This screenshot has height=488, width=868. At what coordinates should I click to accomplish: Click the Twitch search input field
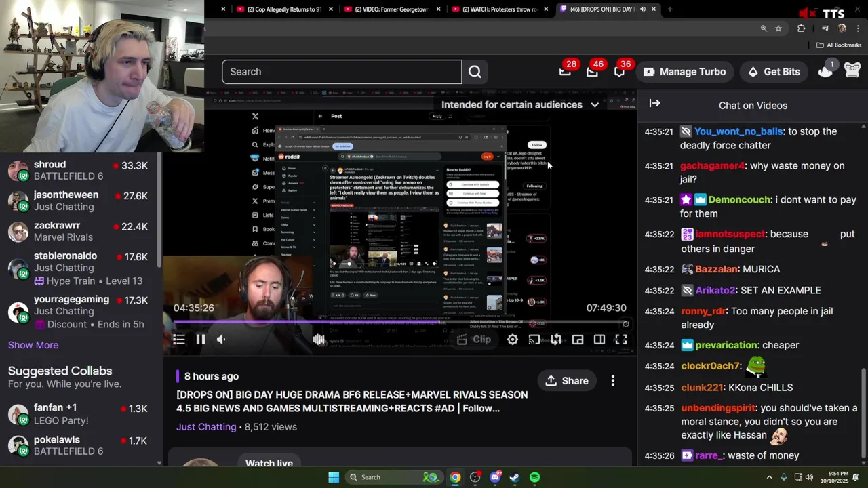tap(342, 72)
